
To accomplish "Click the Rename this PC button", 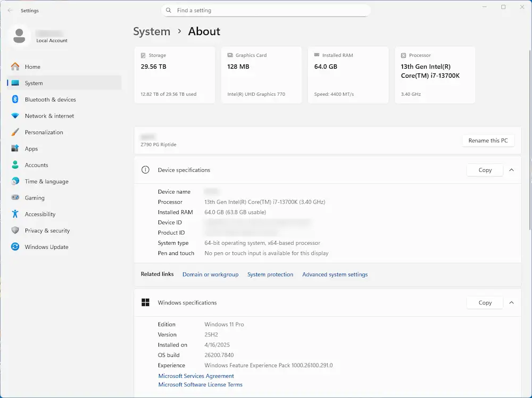I will [x=488, y=140].
